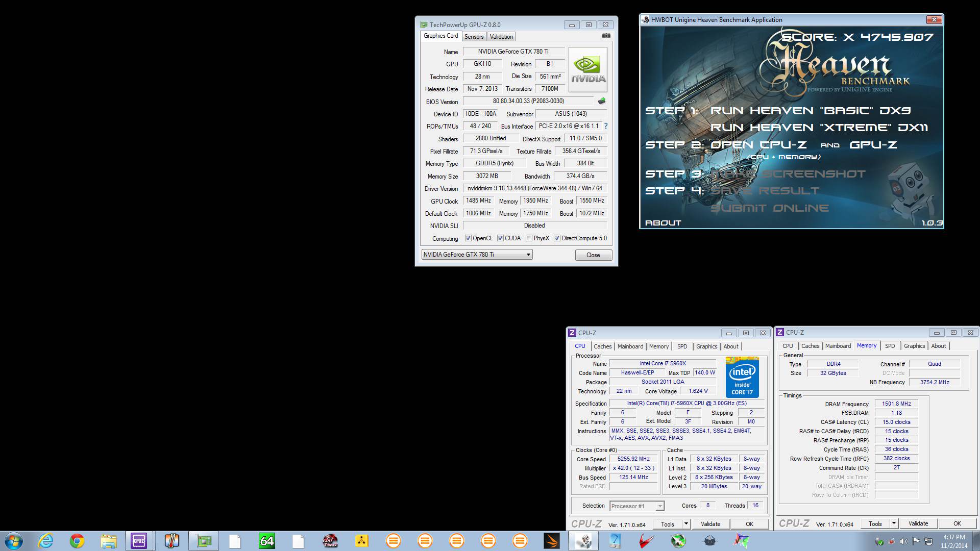Enable the PhysX checkbox
Image resolution: width=980 pixels, height=551 pixels.
pos(529,238)
